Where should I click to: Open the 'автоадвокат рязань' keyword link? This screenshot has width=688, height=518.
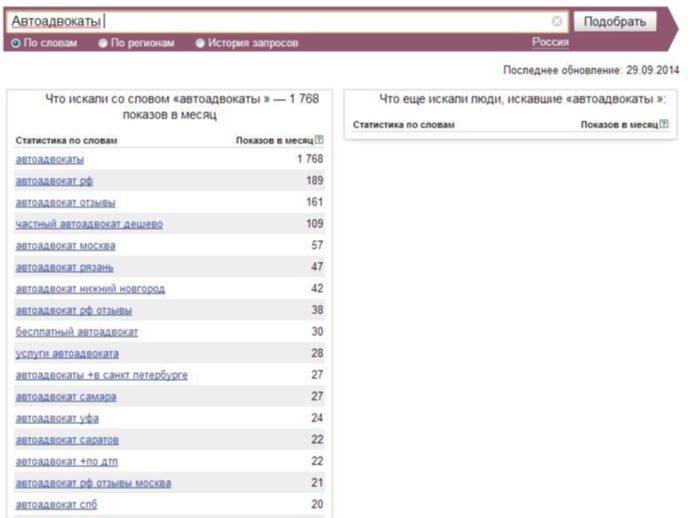click(64, 267)
